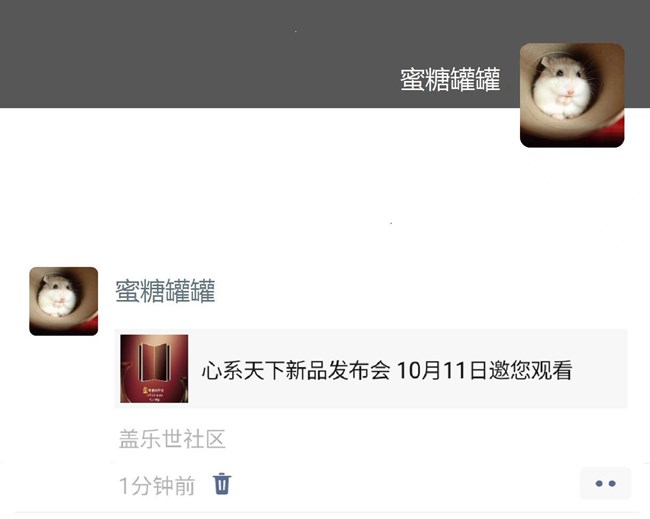Tap the large hamster profile avatar in header
The height and width of the screenshot is (519, 650).
click(x=572, y=95)
